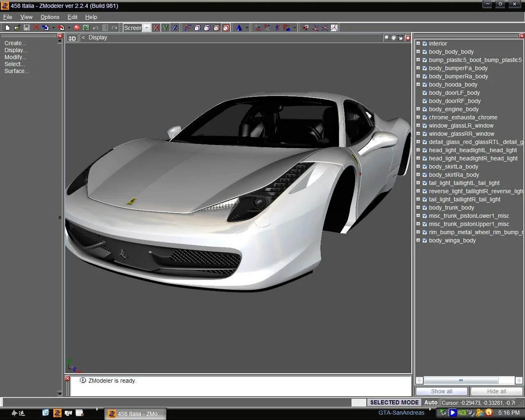Screen dimensions: 525x420
Task: Open the viewport Display menu
Action: click(98, 37)
